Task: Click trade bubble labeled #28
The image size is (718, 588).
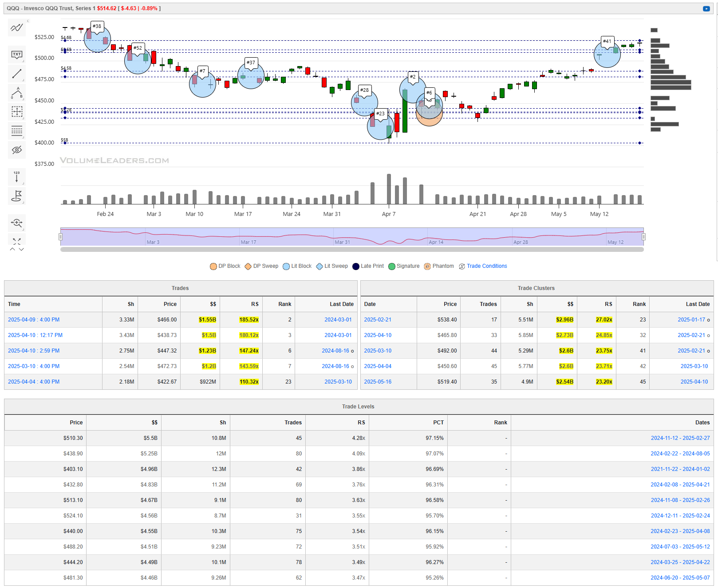Action: coord(364,103)
